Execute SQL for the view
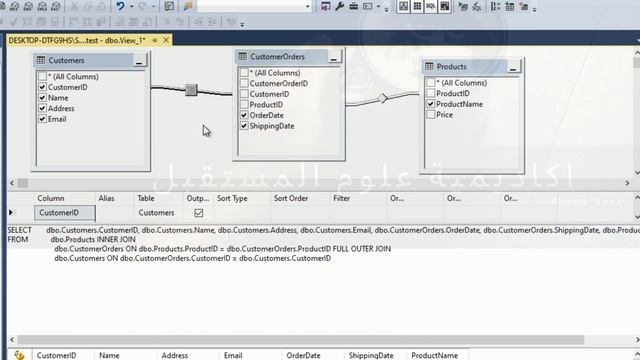640x360 pixels. 463,6
